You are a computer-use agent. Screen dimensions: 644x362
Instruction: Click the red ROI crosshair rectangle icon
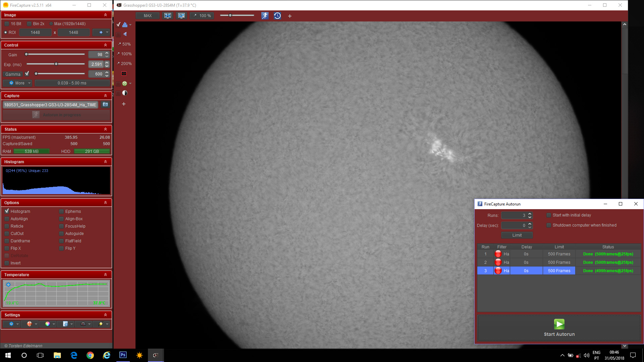124,74
